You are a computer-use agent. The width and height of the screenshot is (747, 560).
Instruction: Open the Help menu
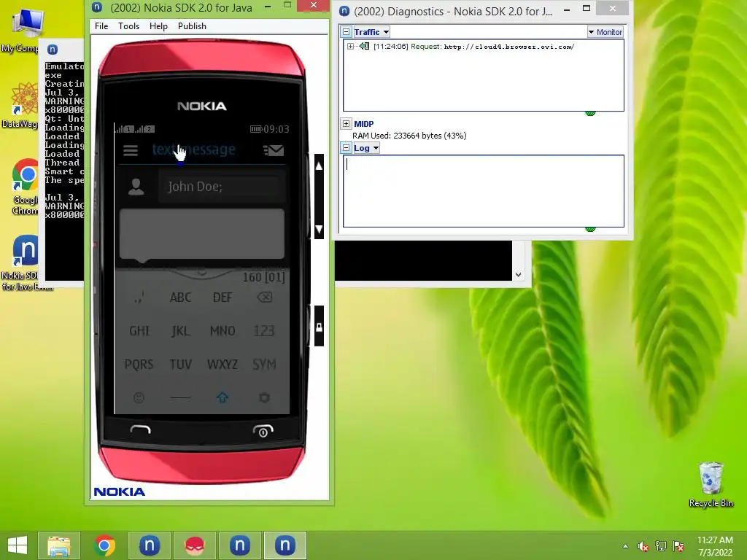pyautogui.click(x=158, y=26)
